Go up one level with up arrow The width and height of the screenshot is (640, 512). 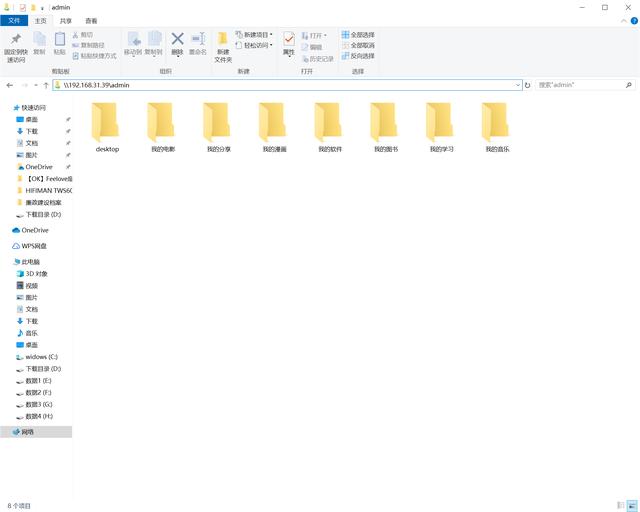[x=45, y=85]
